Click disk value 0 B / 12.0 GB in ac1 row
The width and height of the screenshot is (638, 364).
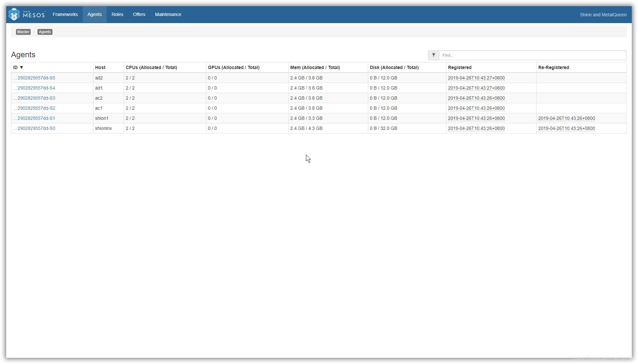[x=384, y=108]
